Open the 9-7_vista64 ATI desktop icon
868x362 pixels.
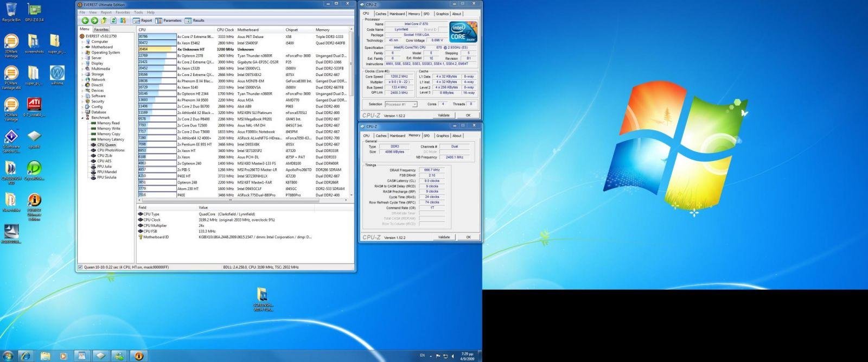pyautogui.click(x=34, y=107)
